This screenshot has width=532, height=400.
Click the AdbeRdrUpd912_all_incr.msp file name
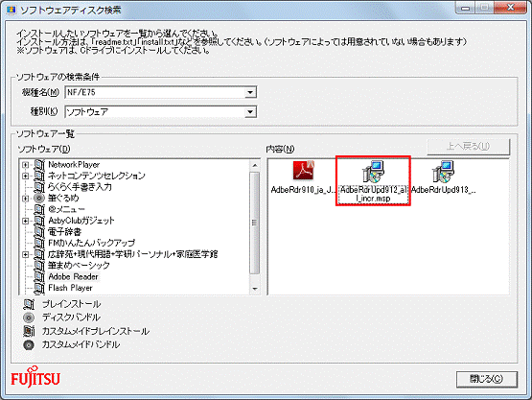373,194
